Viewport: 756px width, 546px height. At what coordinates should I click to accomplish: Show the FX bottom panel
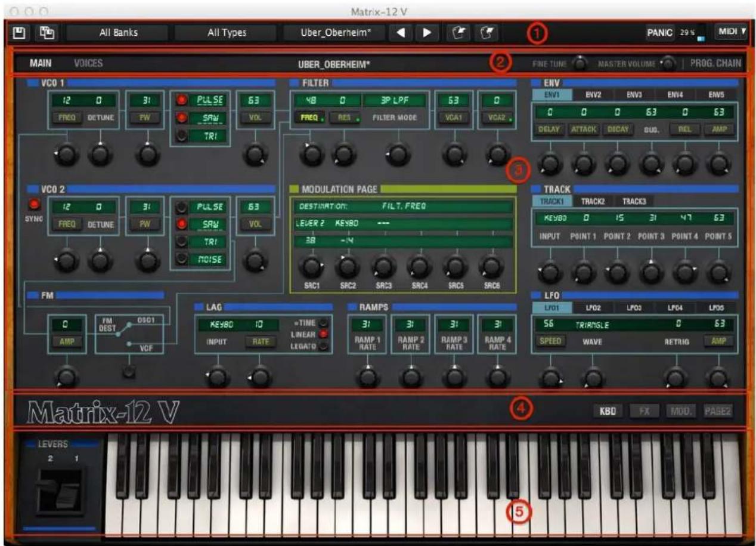645,411
